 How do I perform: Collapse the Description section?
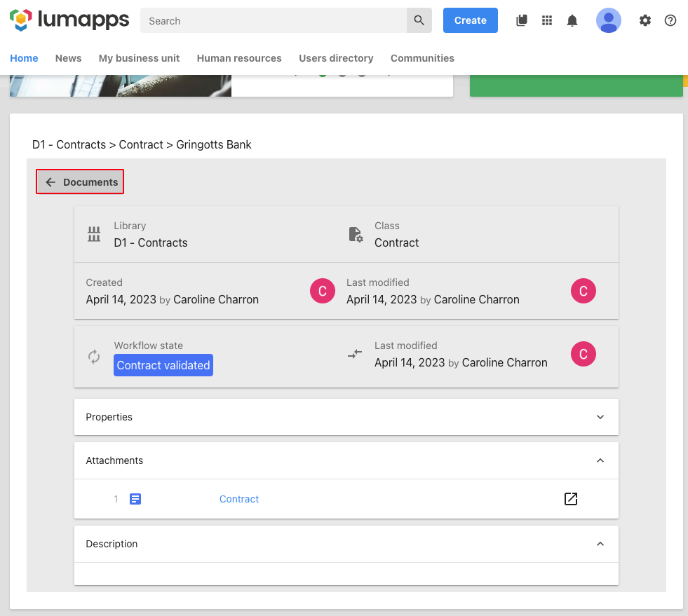600,544
